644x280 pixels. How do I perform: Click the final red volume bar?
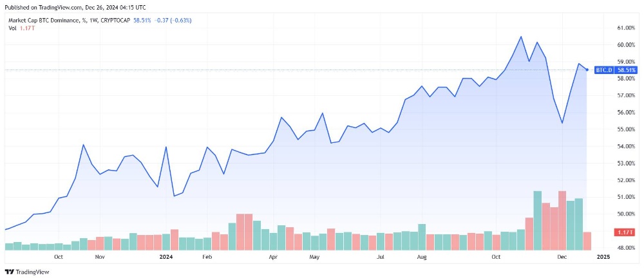[587, 241]
